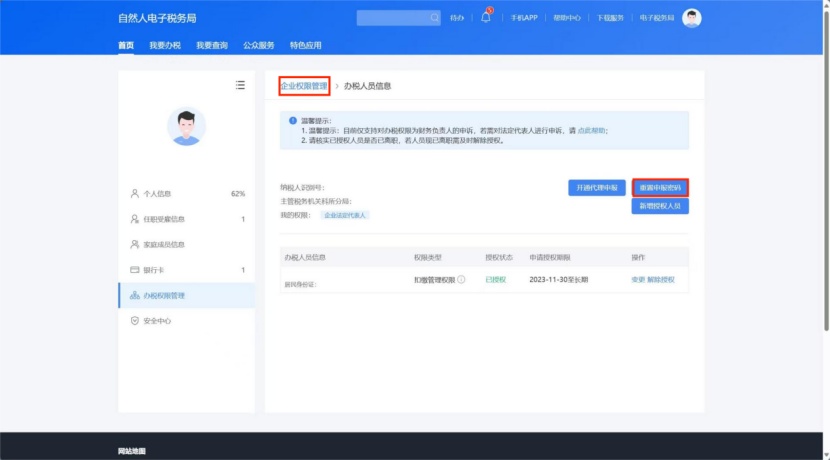Open the 我要查询 menu

tap(212, 46)
